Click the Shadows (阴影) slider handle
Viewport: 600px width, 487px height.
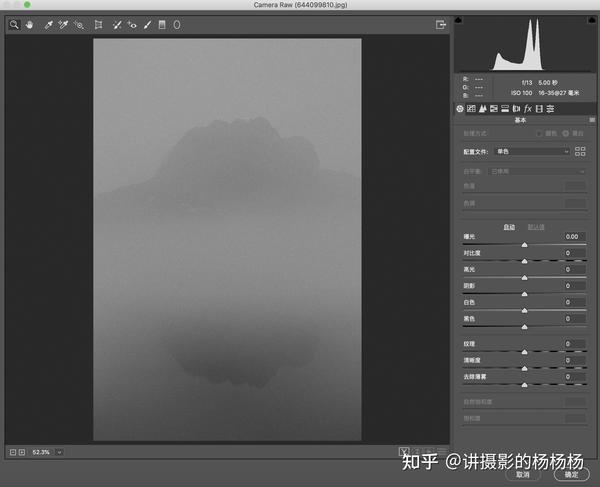click(525, 294)
